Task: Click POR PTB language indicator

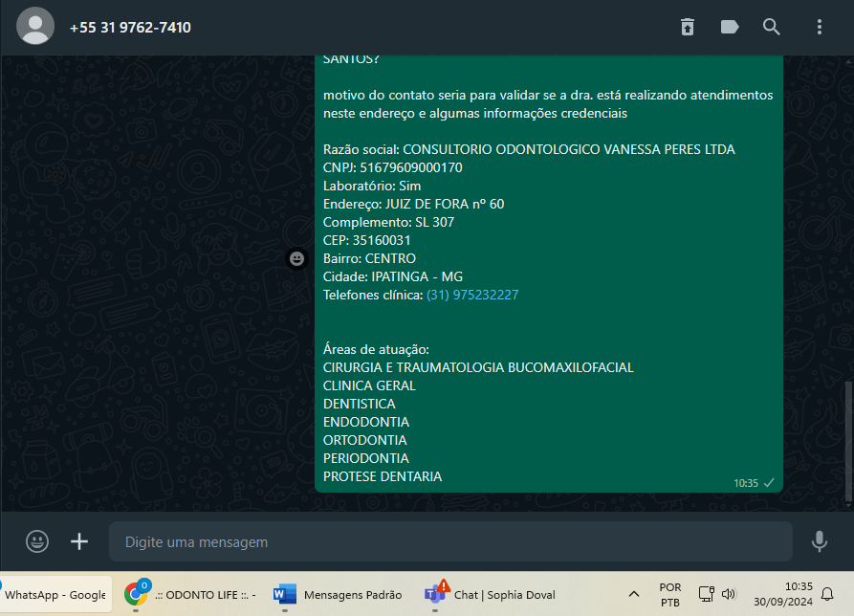Action: (670, 595)
